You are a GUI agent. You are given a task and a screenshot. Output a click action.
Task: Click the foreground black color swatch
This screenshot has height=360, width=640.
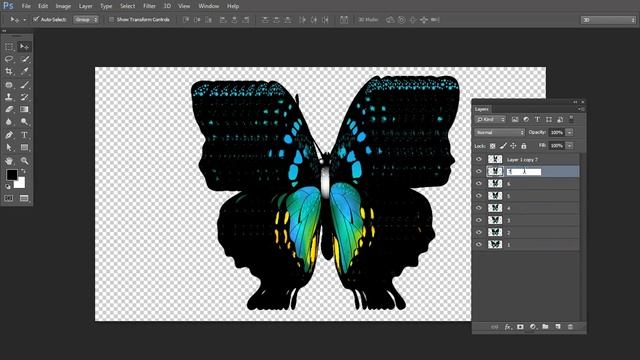[11, 175]
